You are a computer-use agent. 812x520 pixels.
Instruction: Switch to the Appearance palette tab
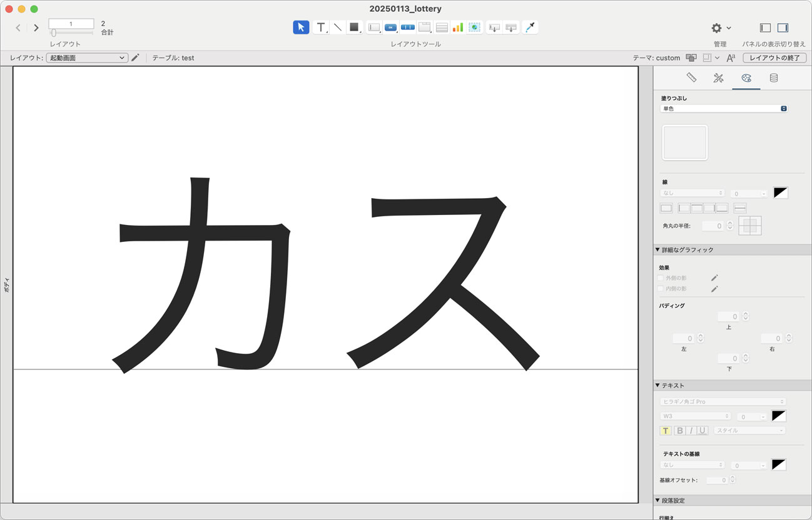click(x=746, y=78)
